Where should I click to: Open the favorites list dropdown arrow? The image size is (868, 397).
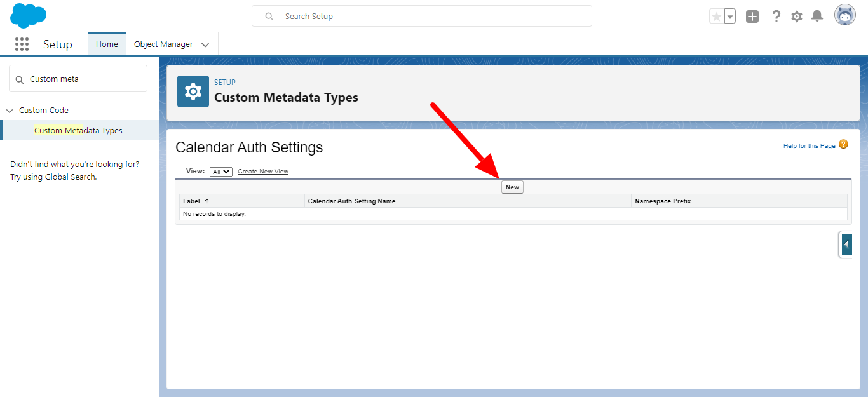[x=730, y=17]
